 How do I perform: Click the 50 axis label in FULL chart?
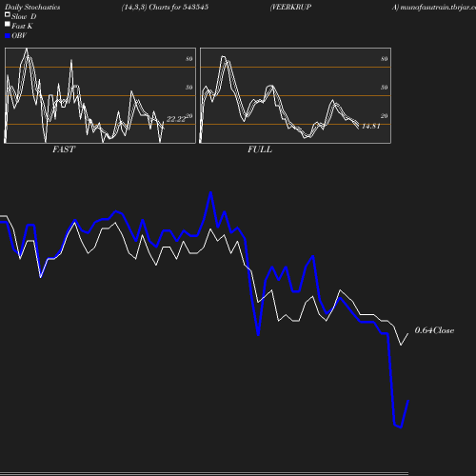pos(385,88)
